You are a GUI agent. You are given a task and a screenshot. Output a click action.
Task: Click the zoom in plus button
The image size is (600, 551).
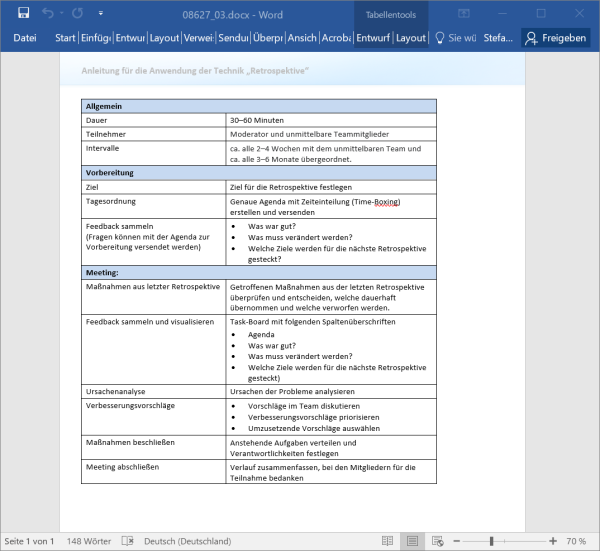pyautogui.click(x=555, y=541)
